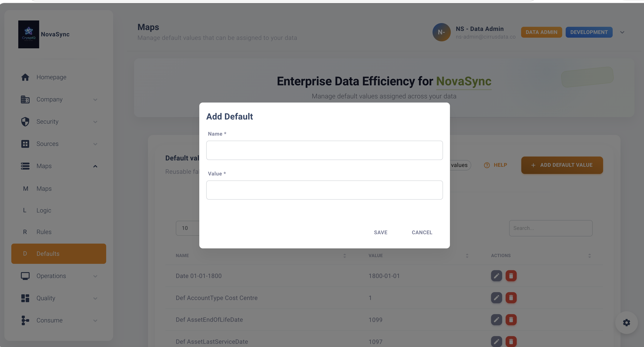The height and width of the screenshot is (347, 644).
Task: Click the Consume sidebar label
Action: [50, 320]
